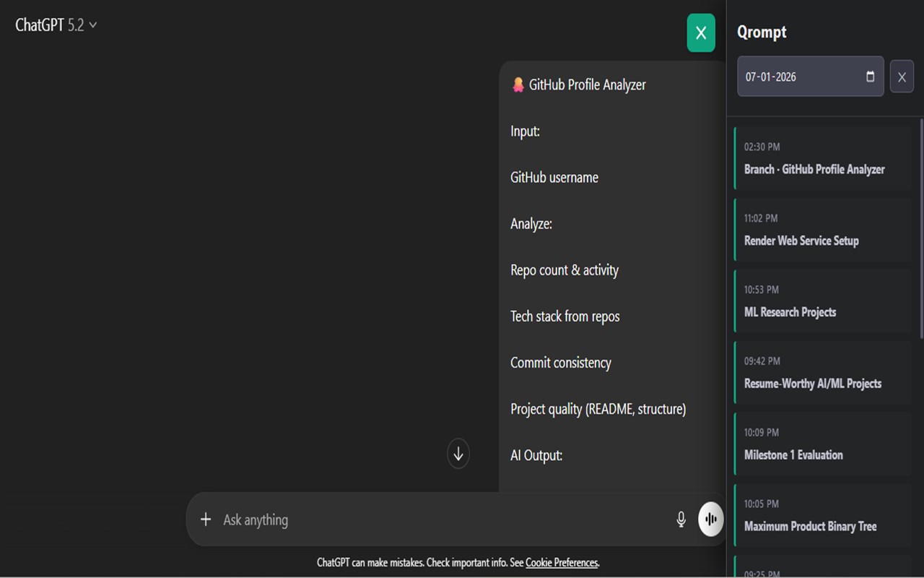Click the plus attach icon in composer
924x578 pixels.
pos(206,519)
